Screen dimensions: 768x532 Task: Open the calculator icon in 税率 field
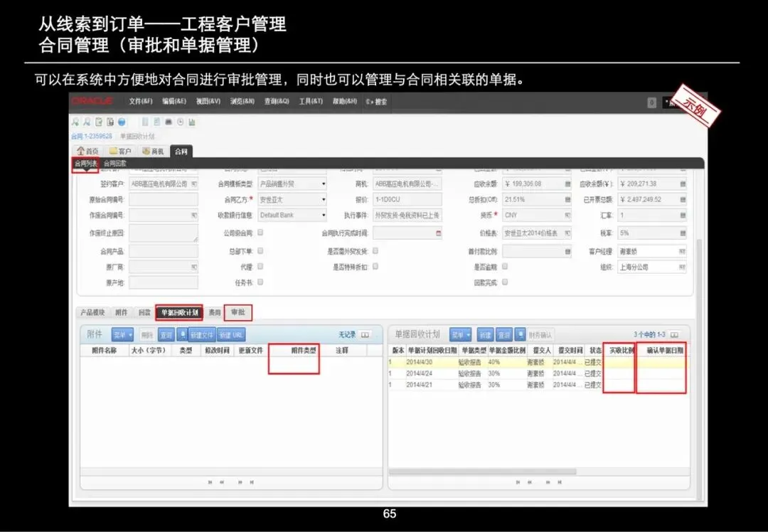[683, 233]
